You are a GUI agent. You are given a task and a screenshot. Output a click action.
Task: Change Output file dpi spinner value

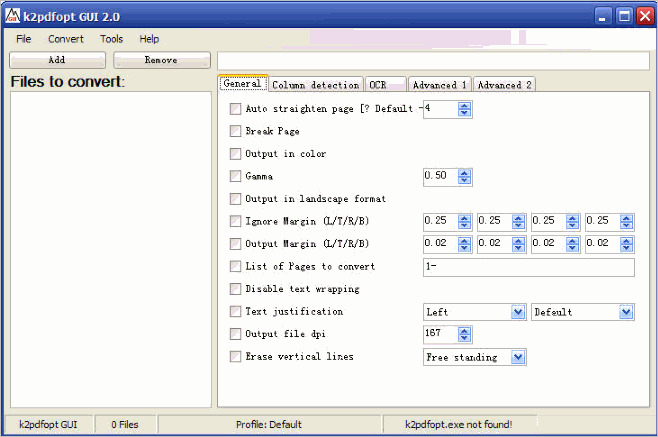coord(464,335)
